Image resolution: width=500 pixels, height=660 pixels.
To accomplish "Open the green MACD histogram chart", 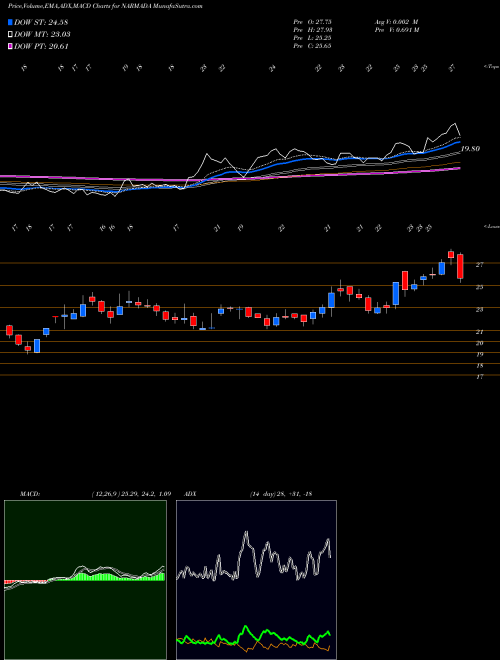I will click(x=85, y=580).
